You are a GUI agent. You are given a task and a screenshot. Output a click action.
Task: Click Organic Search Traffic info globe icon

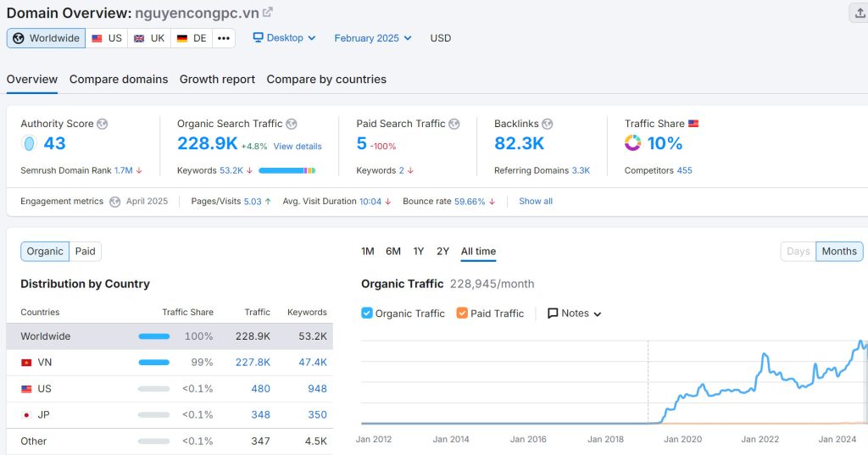coord(292,124)
